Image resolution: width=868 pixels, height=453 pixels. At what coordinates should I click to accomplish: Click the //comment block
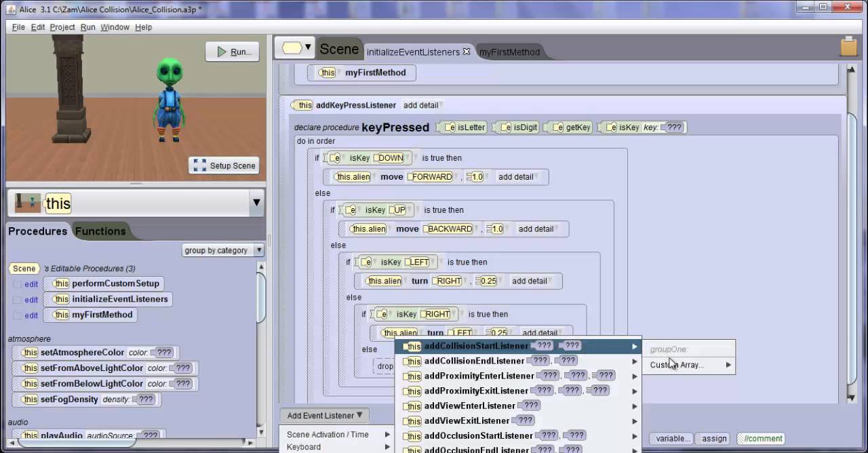[760, 439]
